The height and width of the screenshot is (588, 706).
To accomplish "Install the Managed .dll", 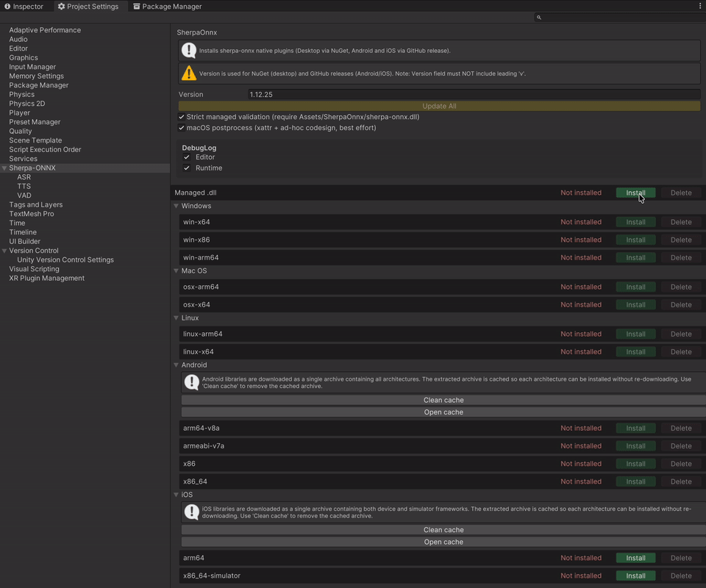I will tap(635, 193).
